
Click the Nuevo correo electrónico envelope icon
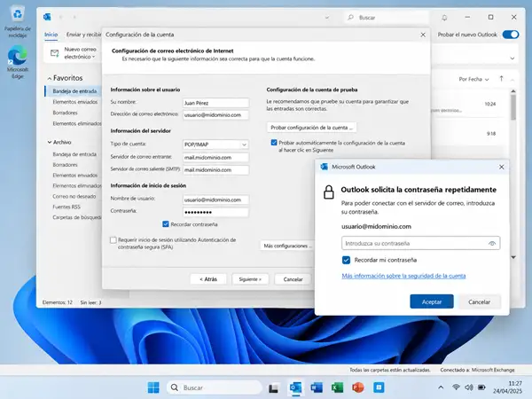(x=55, y=53)
